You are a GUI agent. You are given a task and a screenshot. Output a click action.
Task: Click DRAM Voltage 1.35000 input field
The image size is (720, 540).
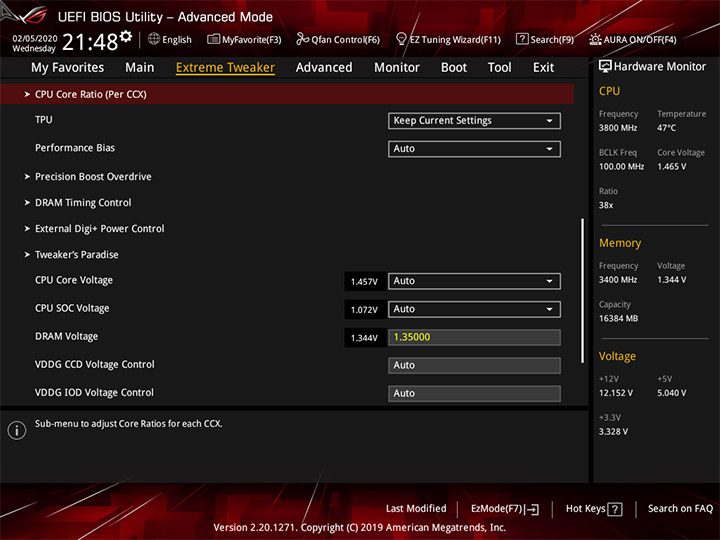click(474, 338)
